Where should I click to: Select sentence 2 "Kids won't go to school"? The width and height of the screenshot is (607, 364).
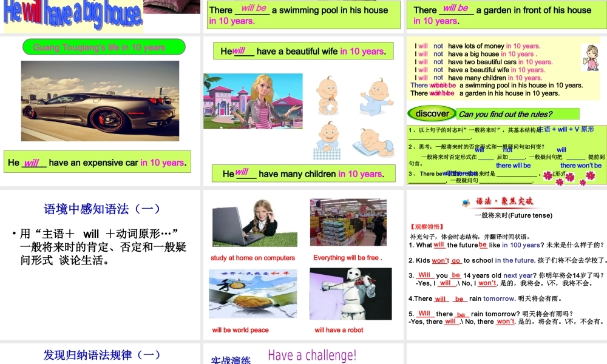[507, 260]
